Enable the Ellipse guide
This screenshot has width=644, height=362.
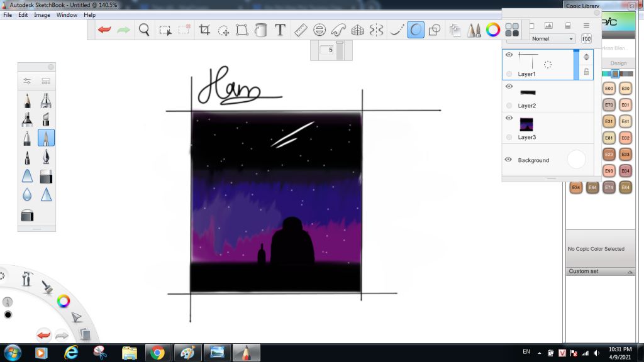(319, 30)
